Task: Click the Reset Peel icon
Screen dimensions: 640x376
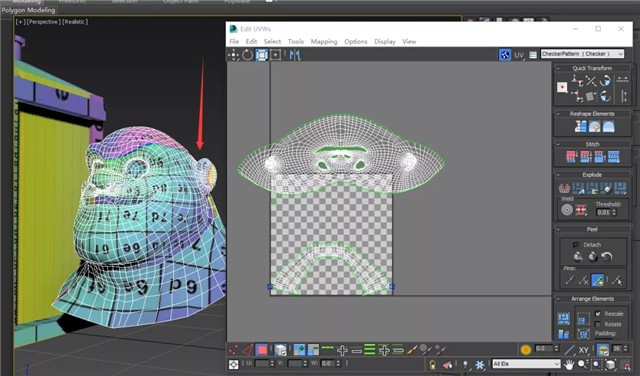Action: 607,256
